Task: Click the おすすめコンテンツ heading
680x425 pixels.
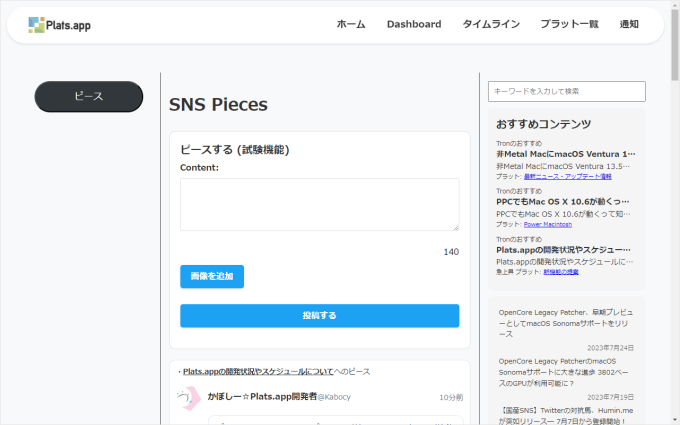Action: (543, 124)
